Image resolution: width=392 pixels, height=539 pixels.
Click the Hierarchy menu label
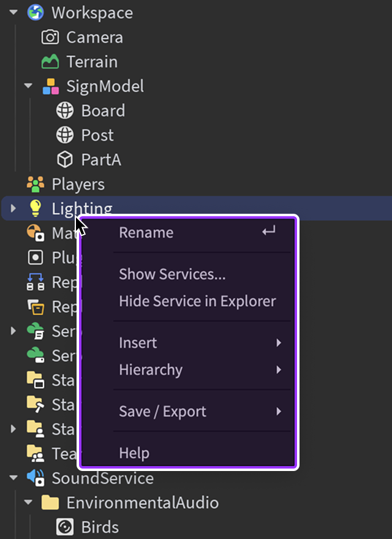click(151, 370)
